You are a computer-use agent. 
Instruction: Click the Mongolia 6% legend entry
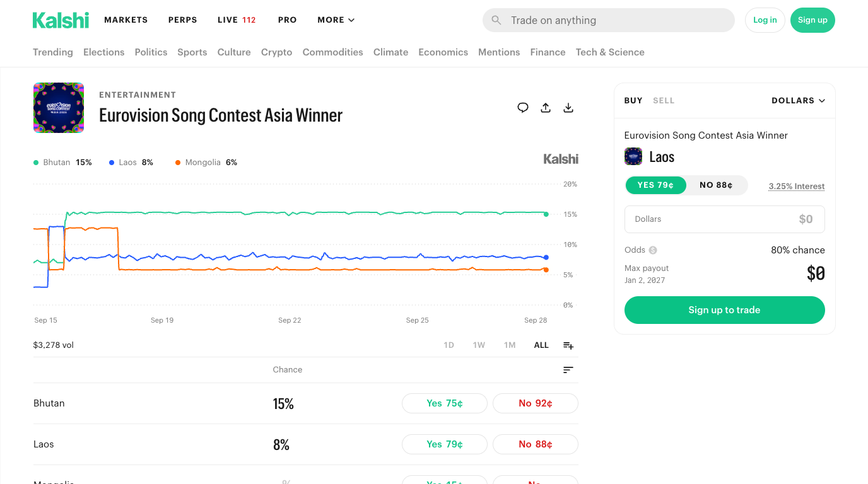pos(206,163)
